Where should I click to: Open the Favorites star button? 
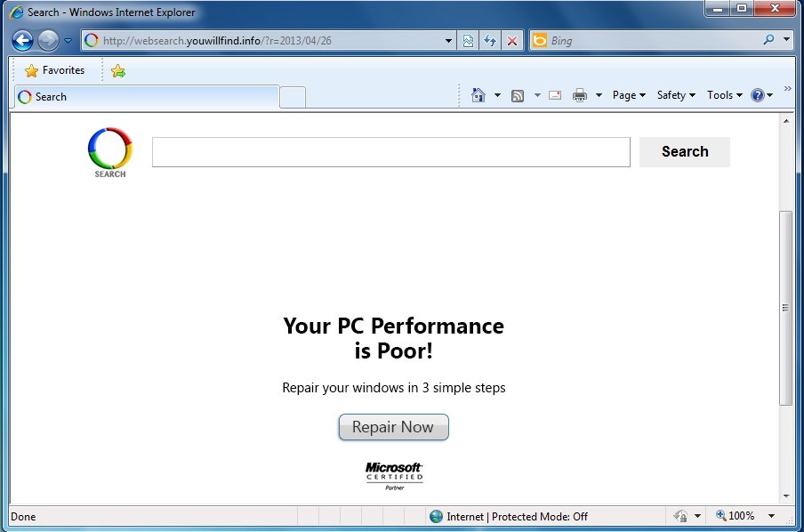pyautogui.click(x=54, y=70)
